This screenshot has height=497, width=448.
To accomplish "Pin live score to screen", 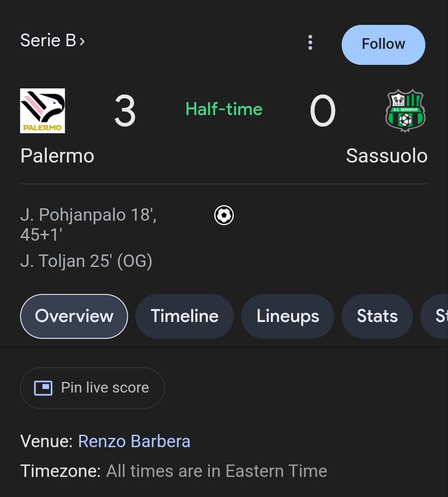I will coord(92,388).
